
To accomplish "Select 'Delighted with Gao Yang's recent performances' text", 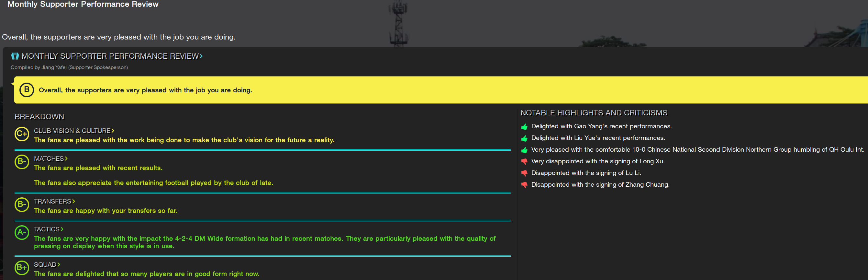I will pos(601,126).
